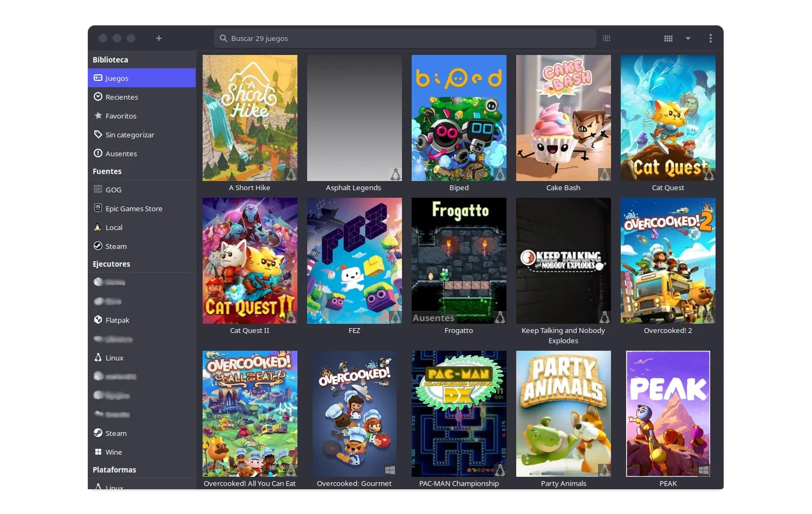Select the A Short Hike cover
The image size is (812, 514).
250,118
